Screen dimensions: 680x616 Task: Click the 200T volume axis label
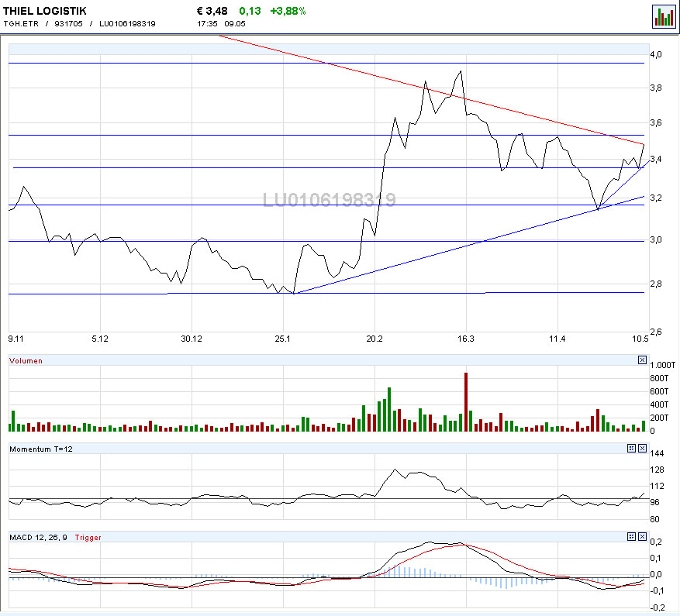pyautogui.click(x=659, y=418)
